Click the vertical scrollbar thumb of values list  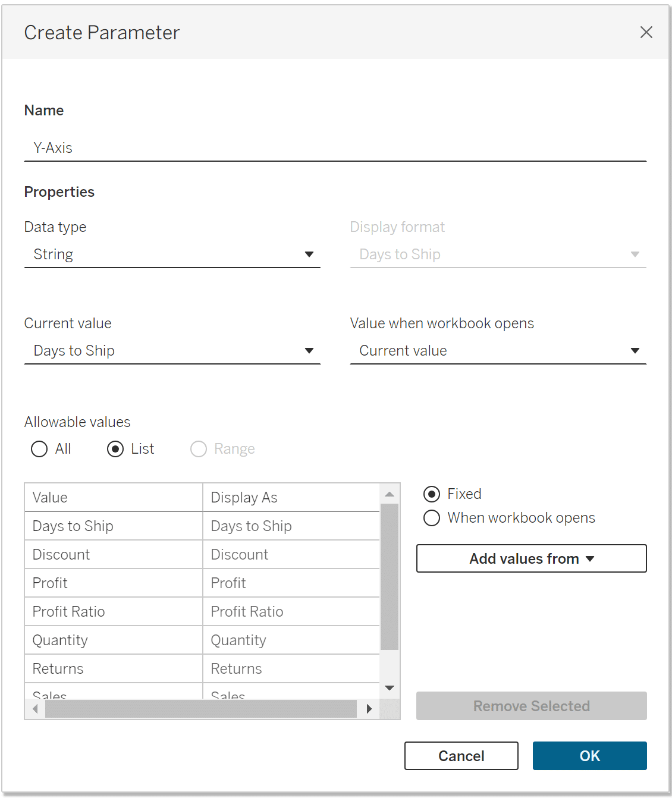tap(390, 577)
